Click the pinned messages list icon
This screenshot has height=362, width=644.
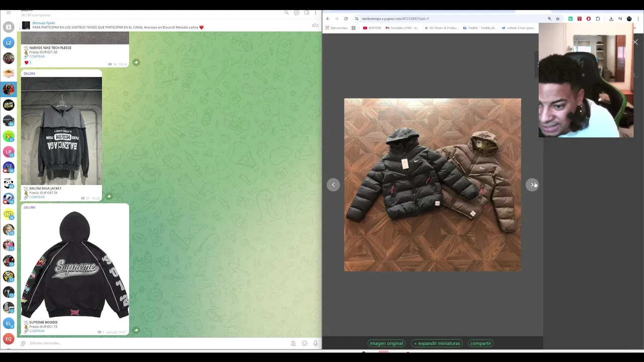(315, 25)
